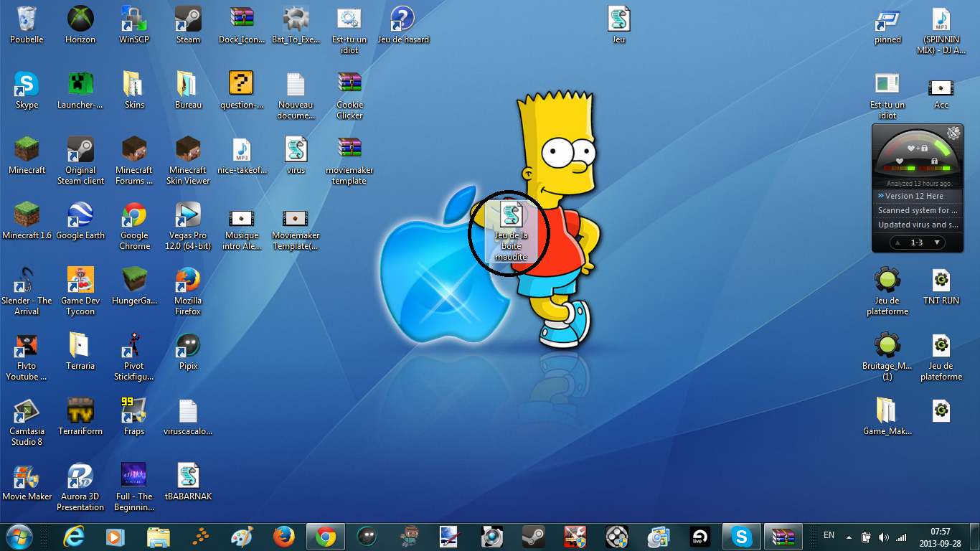The height and width of the screenshot is (551, 980).
Task: Open Paint from the taskbar palette icon
Action: click(242, 537)
